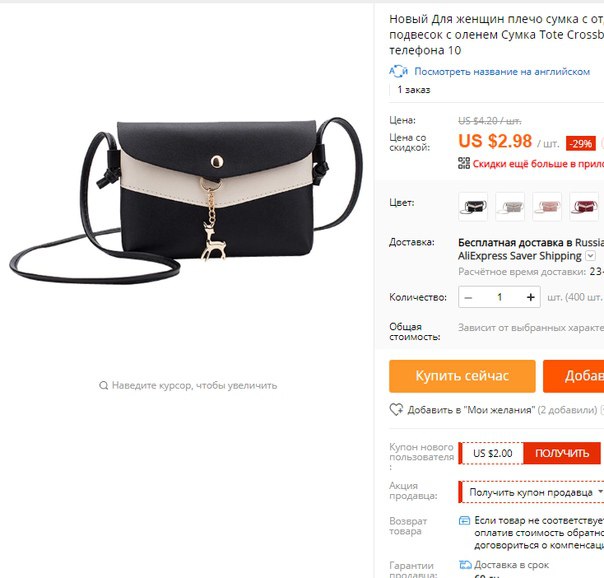The image size is (604, 578).
Task: Get the US $2.00 new user coupon
Action: coord(562,453)
